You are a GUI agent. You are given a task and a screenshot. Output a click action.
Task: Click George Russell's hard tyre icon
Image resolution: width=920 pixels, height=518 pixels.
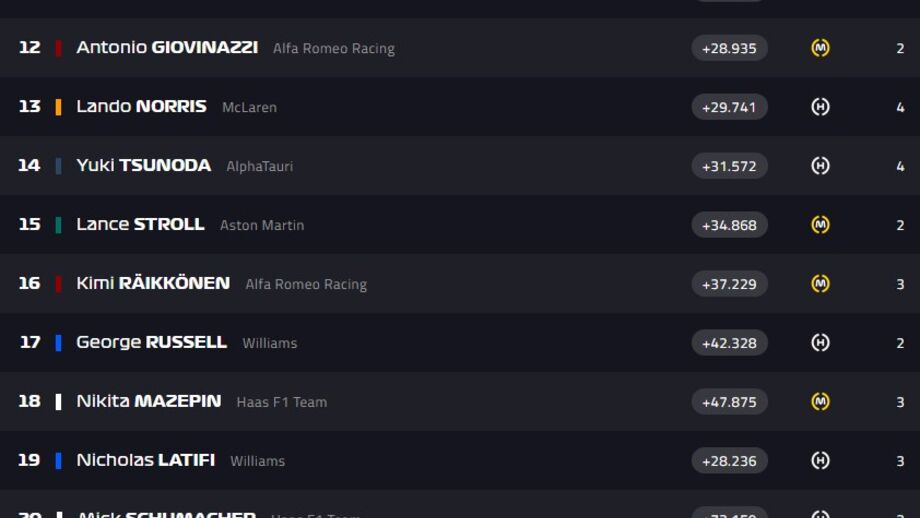pyautogui.click(x=820, y=343)
